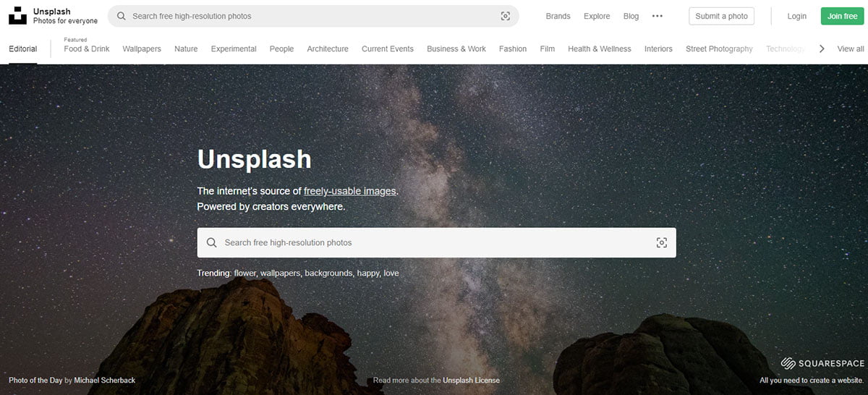Open the Business & Work topic
868x395 pixels.
click(x=456, y=49)
